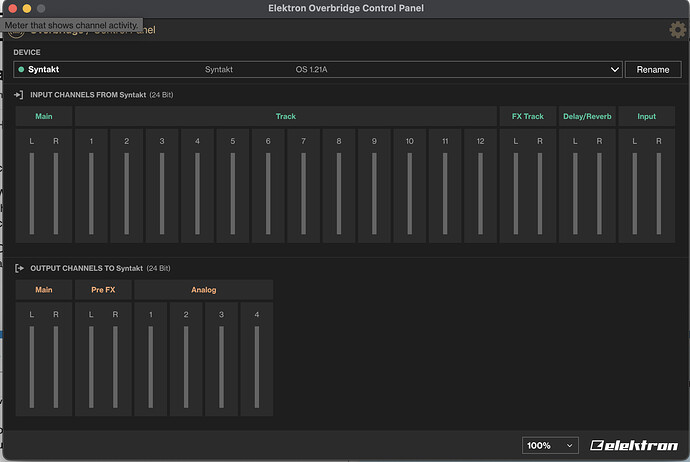Click the DEVICE section label
This screenshot has width=690, height=462.
(x=27, y=52)
